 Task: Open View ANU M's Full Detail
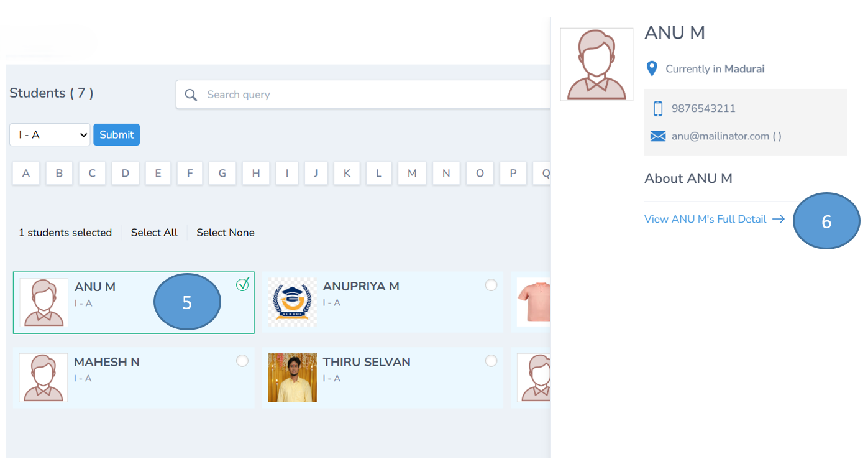coord(705,219)
